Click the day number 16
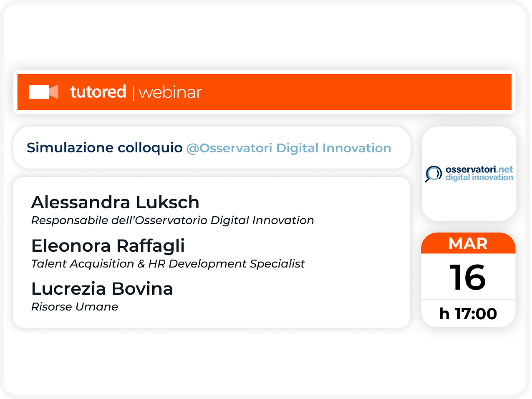Screen dimensions: 532x399 [468, 278]
